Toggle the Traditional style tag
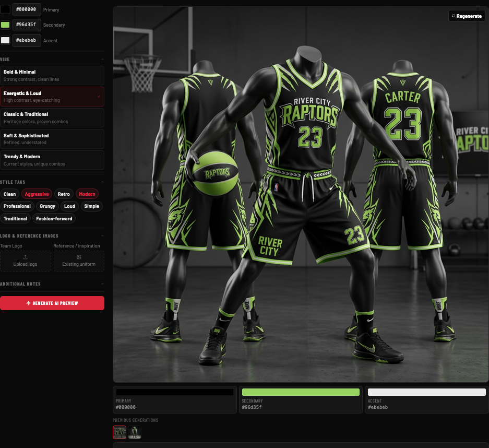The height and width of the screenshot is (448, 489). pos(15,219)
